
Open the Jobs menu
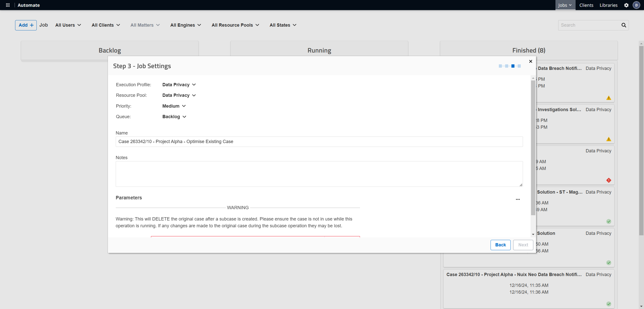coord(565,5)
